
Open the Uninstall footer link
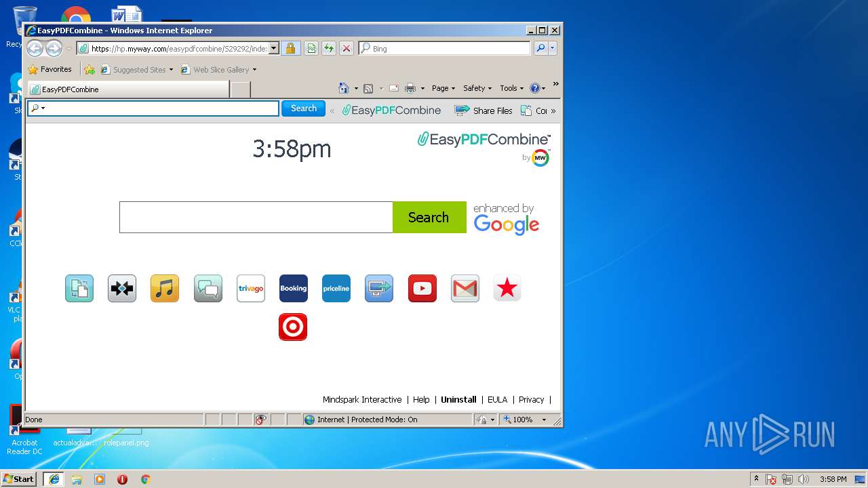click(x=458, y=400)
